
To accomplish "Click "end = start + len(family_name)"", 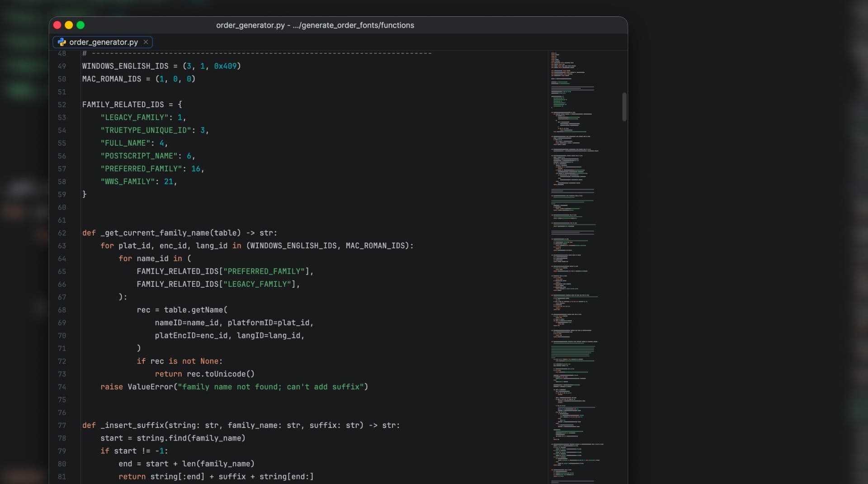I will [x=186, y=464].
